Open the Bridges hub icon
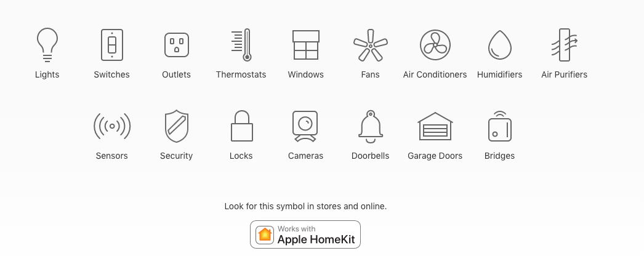The image size is (644, 256). [x=500, y=126]
